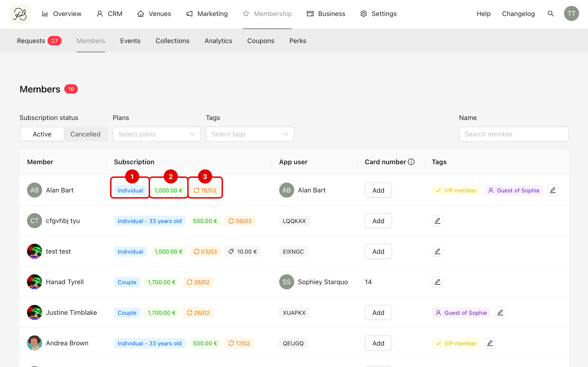Image resolution: width=588 pixels, height=367 pixels.
Task: Click the tag edit pencil for cfgvhbj tyu
Action: [437, 221]
